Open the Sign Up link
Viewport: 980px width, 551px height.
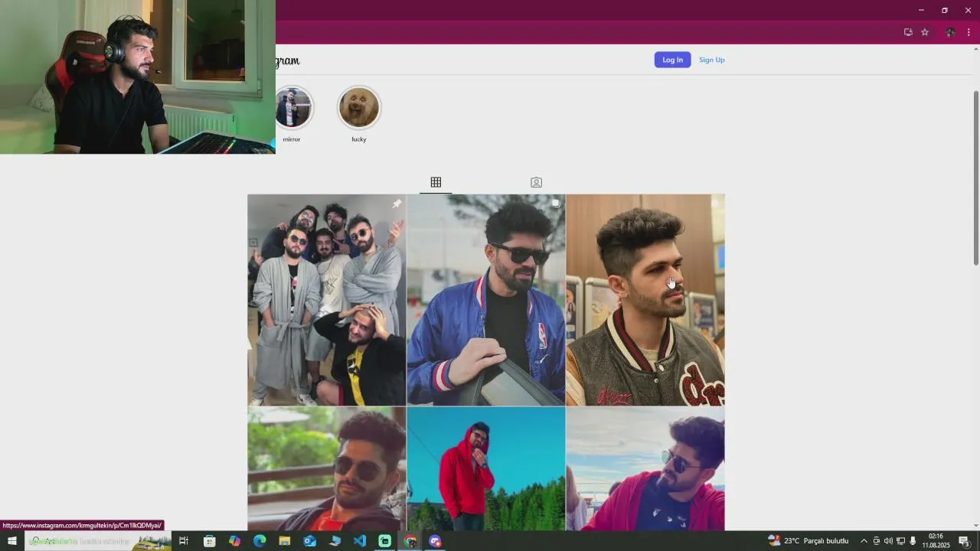tap(711, 60)
